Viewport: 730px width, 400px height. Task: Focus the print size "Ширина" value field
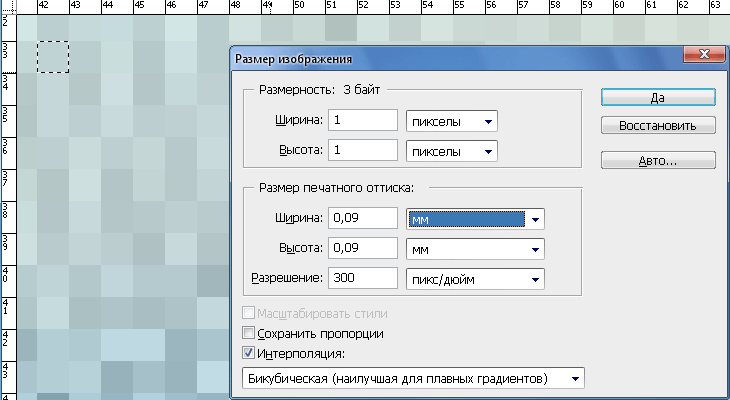point(363,219)
